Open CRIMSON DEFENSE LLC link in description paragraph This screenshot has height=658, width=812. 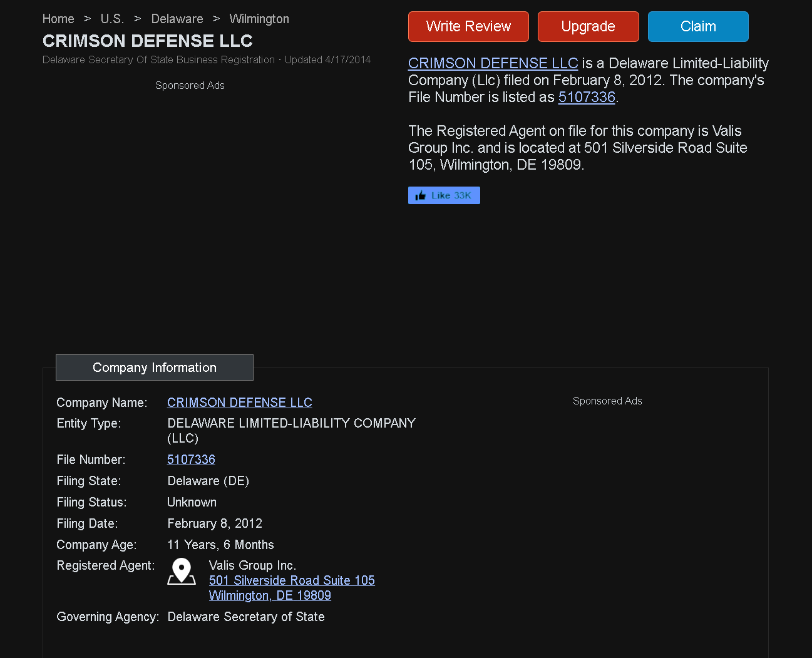[493, 63]
